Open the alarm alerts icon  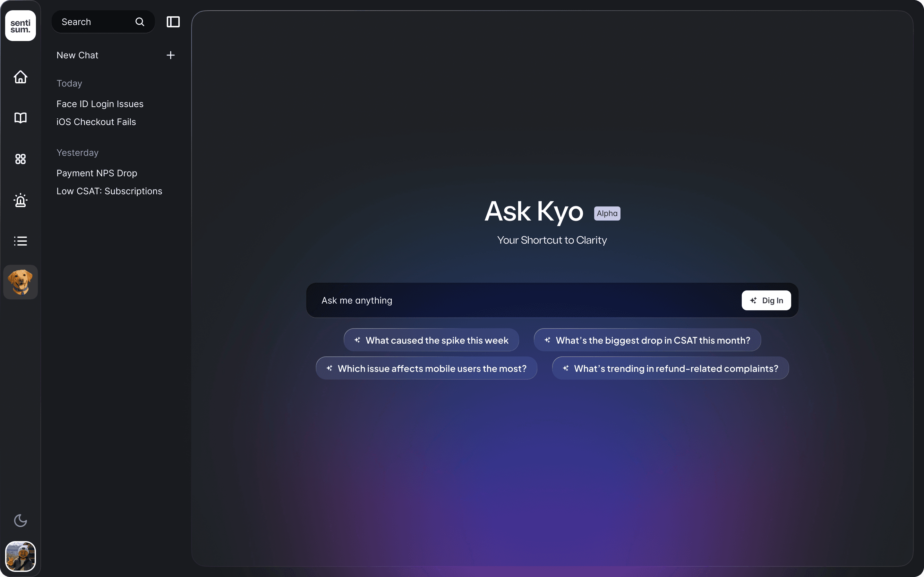[x=21, y=200]
